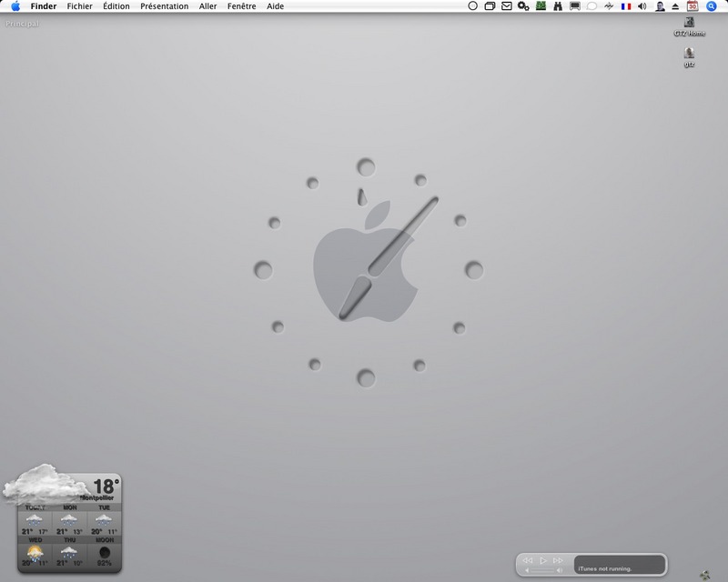Image resolution: width=728 pixels, height=582 pixels.
Task: Click the Montpellier weather widget temperature
Action: coord(106,486)
